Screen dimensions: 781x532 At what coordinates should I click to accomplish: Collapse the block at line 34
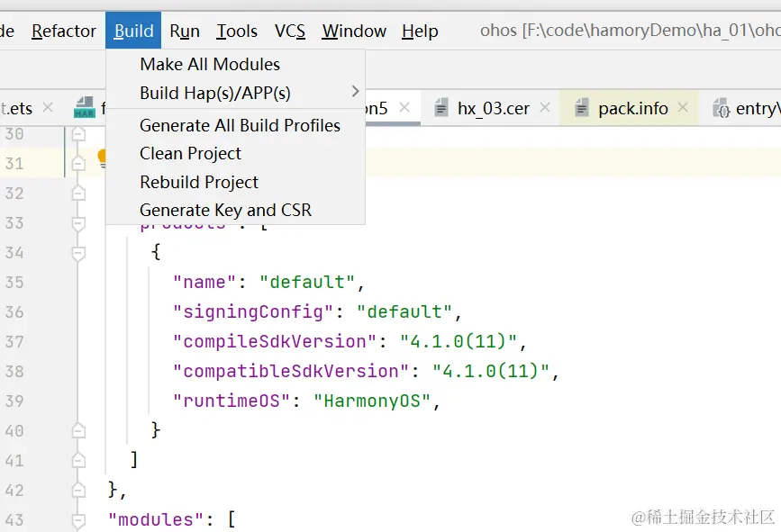[x=78, y=253]
